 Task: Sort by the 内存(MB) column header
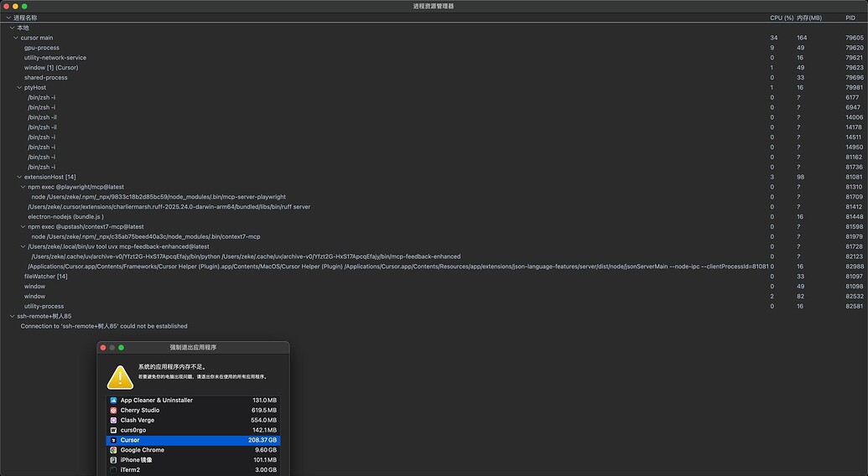809,18
